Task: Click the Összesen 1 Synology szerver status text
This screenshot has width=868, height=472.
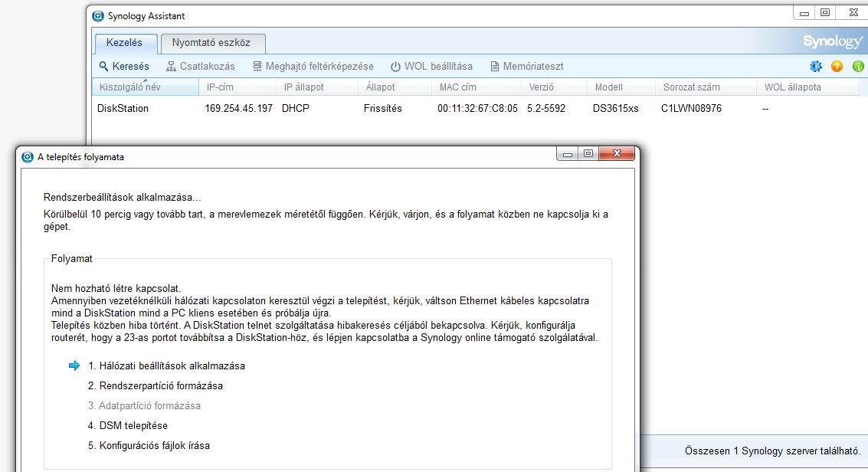Action: [772, 451]
